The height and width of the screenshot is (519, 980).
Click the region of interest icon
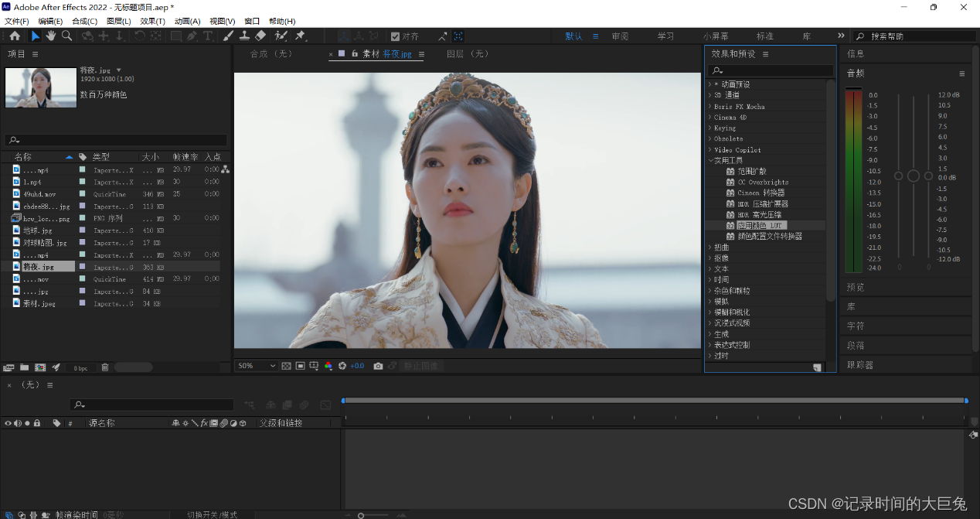click(300, 366)
